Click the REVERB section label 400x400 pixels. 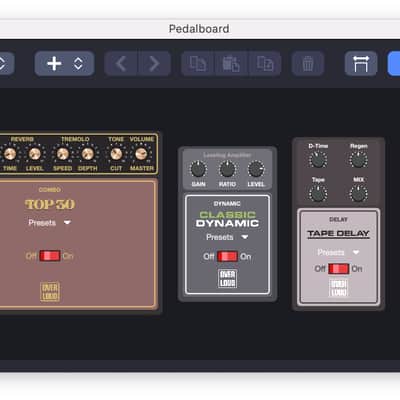(x=22, y=139)
